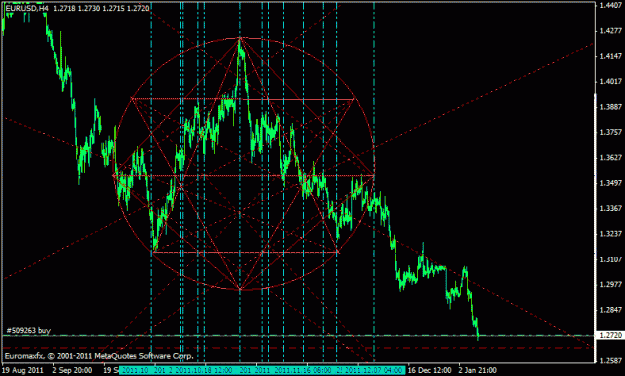Select the 2011.12.07 04:00 vertical line marker
Screen dimensions: 625x376
click(x=373, y=370)
